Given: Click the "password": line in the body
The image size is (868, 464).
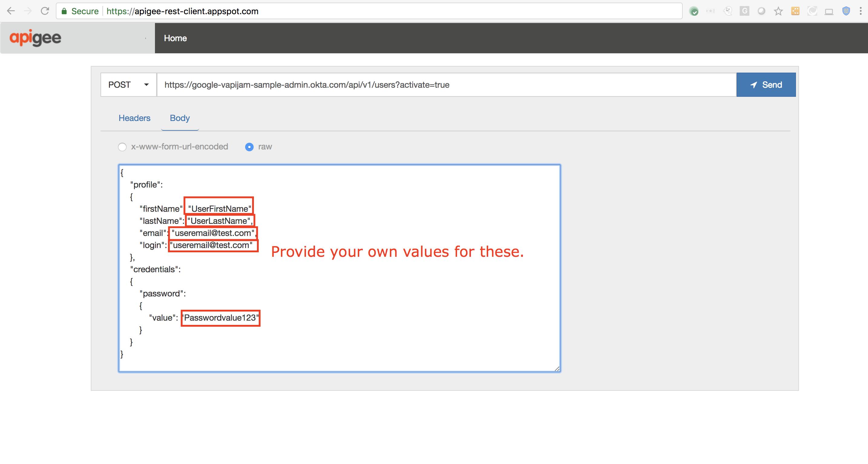Looking at the screenshot, I should [163, 294].
